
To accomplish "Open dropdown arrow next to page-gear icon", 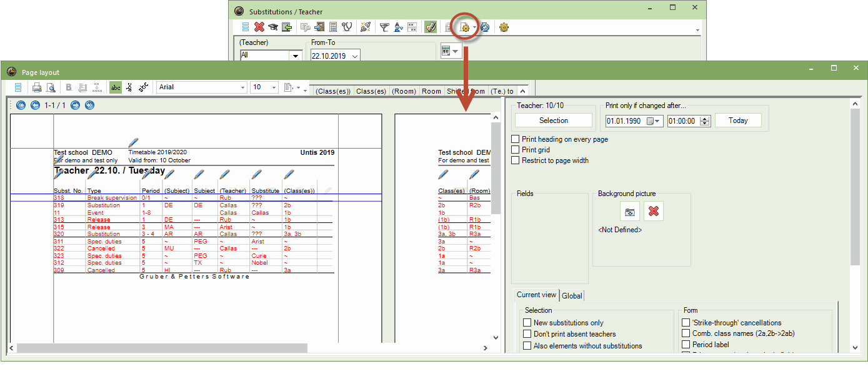I will 475,27.
